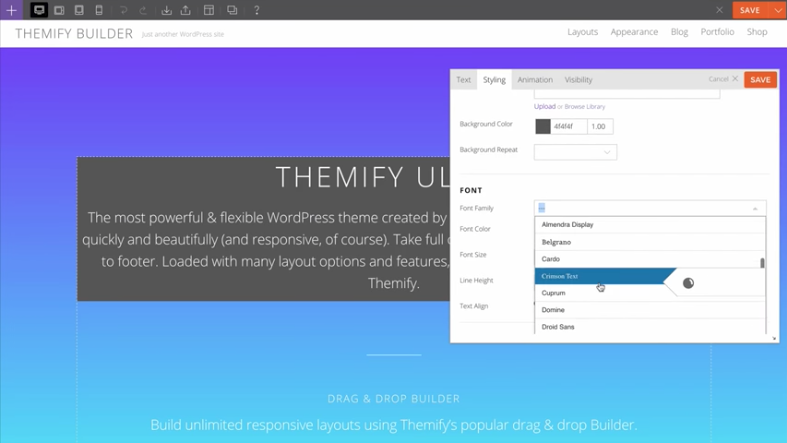Click the plus icon to add a module
This screenshot has height=443, width=787.
[11, 10]
